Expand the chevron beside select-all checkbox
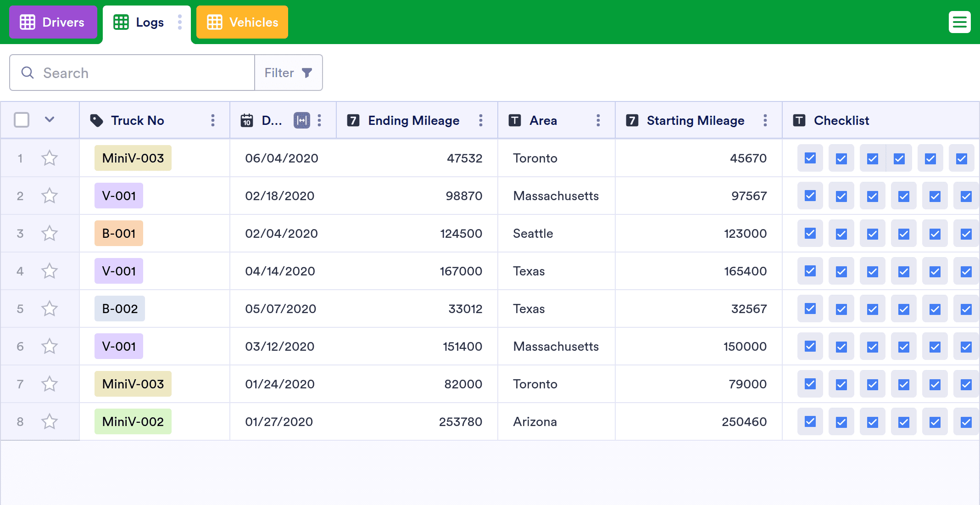This screenshot has width=980, height=505. coord(50,120)
